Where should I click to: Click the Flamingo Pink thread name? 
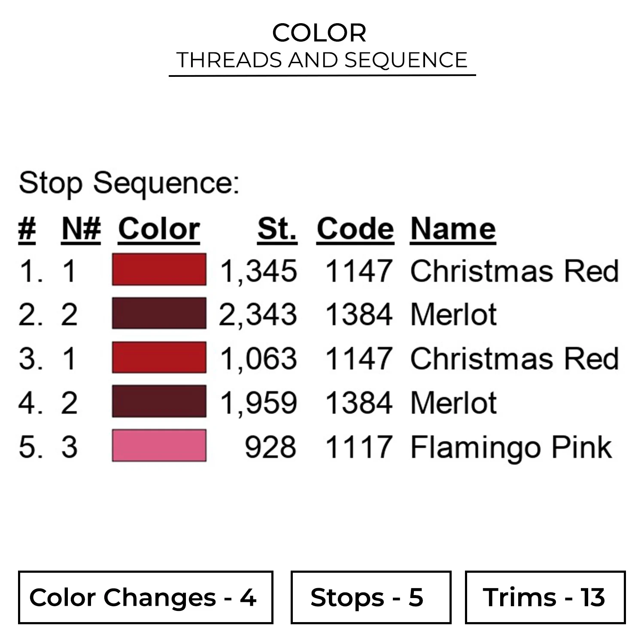[x=511, y=447]
